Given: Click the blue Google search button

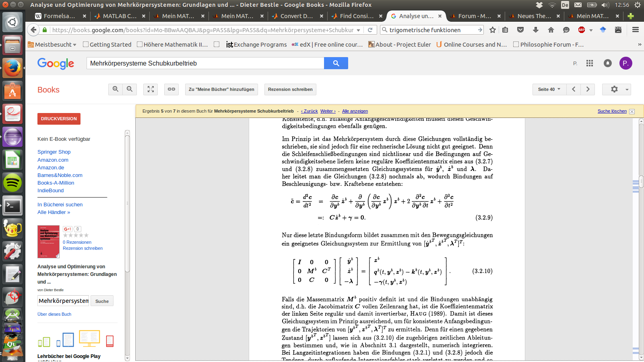Looking at the screenshot, I should pyautogui.click(x=336, y=63).
